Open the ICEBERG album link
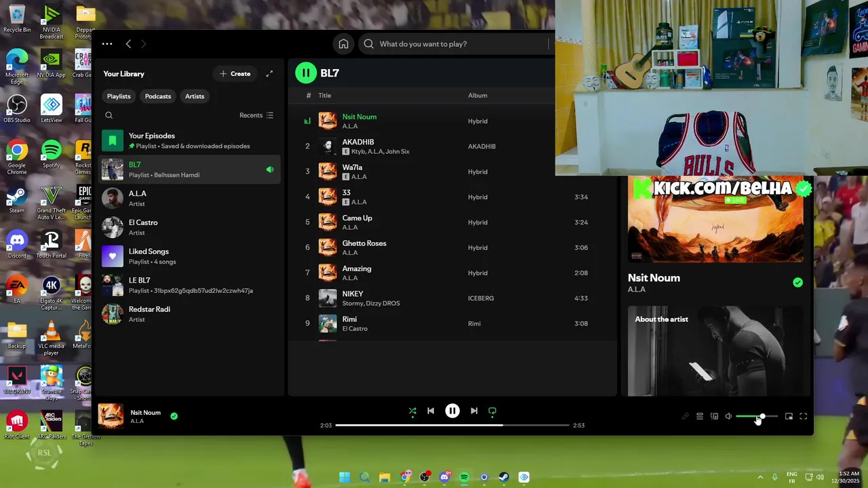Image resolution: width=868 pixels, height=488 pixels. (x=481, y=298)
